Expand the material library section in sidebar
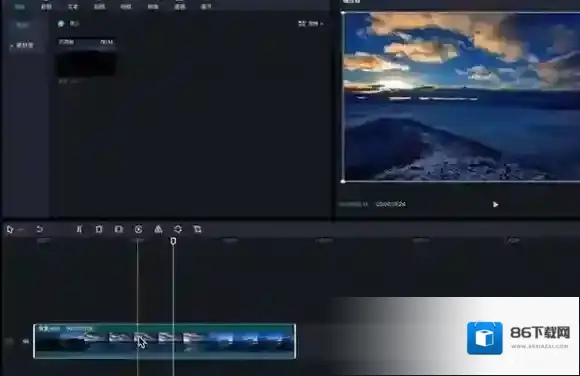 point(22,45)
